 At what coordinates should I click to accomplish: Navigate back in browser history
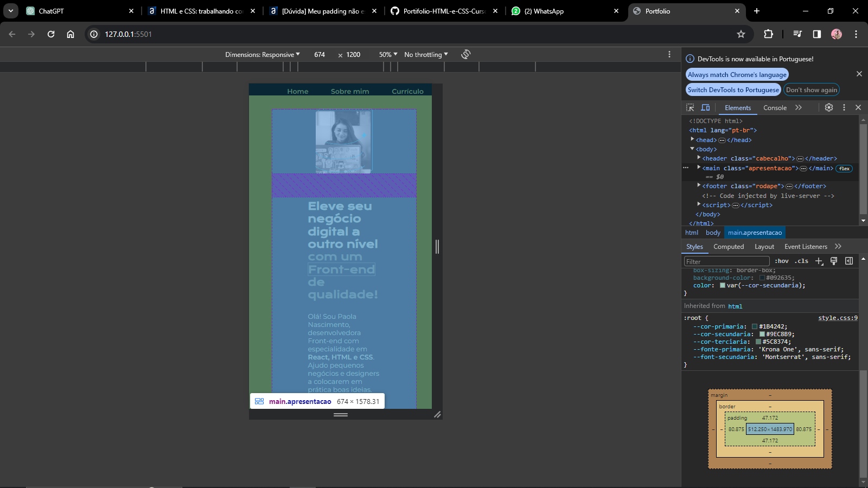point(12,34)
